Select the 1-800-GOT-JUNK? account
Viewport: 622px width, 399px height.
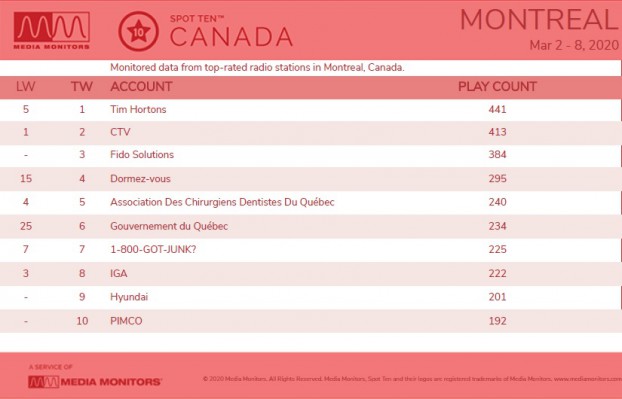pyautogui.click(x=153, y=249)
